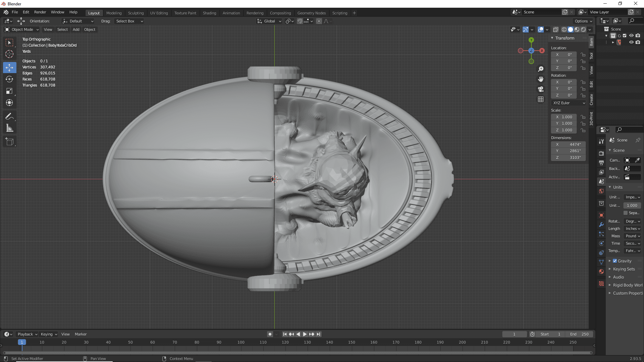Toggle X-ray mode in viewport header
This screenshot has height=362, width=644.
[x=555, y=29]
